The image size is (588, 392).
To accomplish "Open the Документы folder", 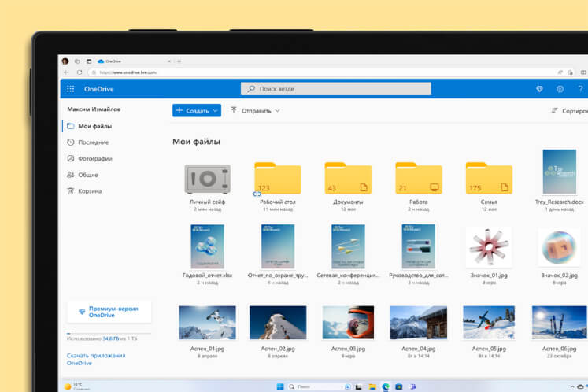I will click(x=347, y=179).
